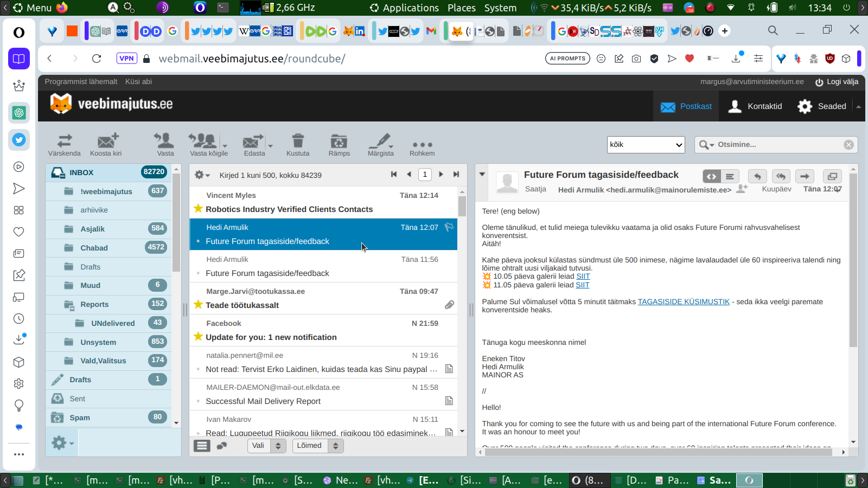This screenshot has width=868, height=488.
Task: Expand Edasta forwarding options arrow
Action: pyautogui.click(x=270, y=145)
